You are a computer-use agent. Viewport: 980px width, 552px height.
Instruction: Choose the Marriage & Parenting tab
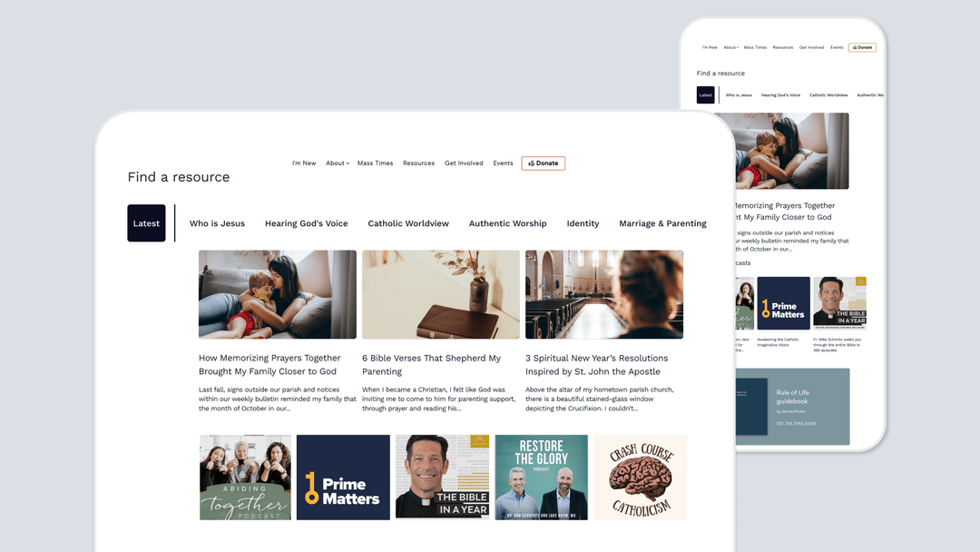click(x=662, y=223)
